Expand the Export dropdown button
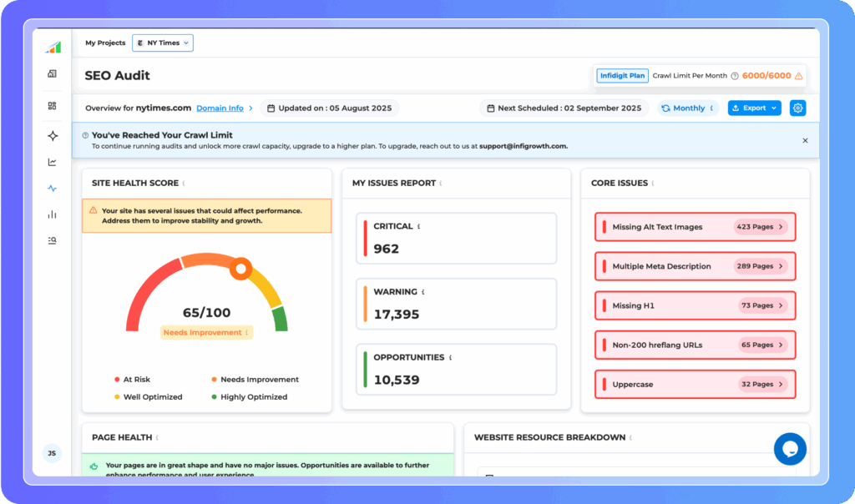Screen dimensions: 855x504 (x=754, y=108)
